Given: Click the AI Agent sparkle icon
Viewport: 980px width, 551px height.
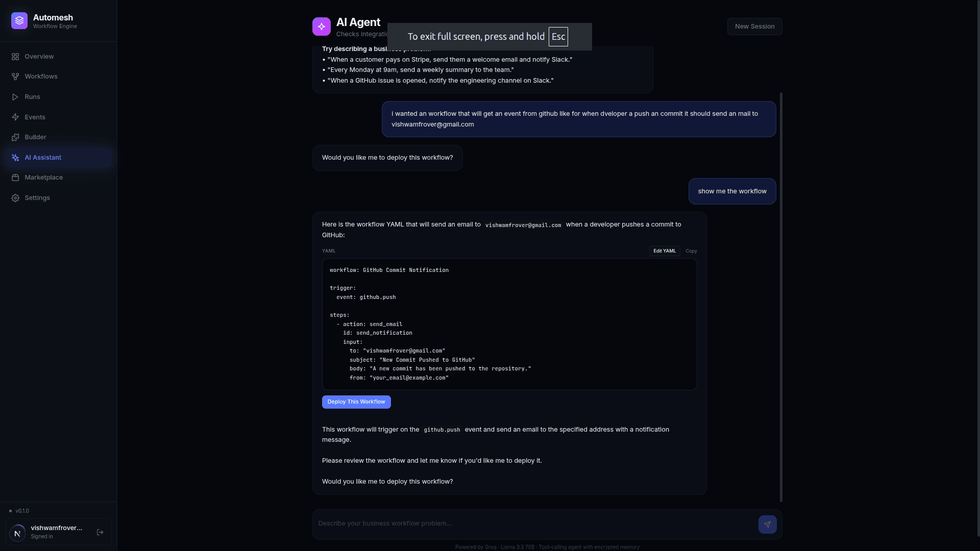Looking at the screenshot, I should tap(322, 27).
